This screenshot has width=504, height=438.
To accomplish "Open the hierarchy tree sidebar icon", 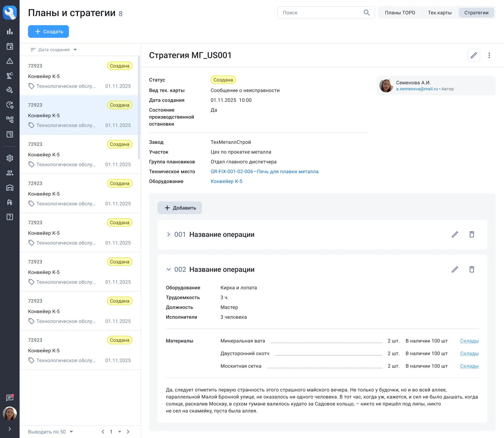I will 10,119.
